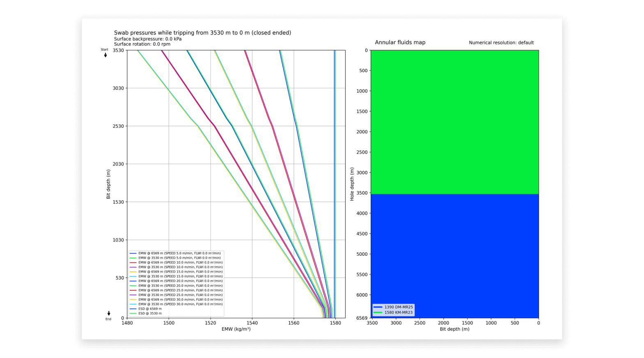644x358 pixels.
Task: Click the green fluid region in annular map
Action: pos(454,122)
